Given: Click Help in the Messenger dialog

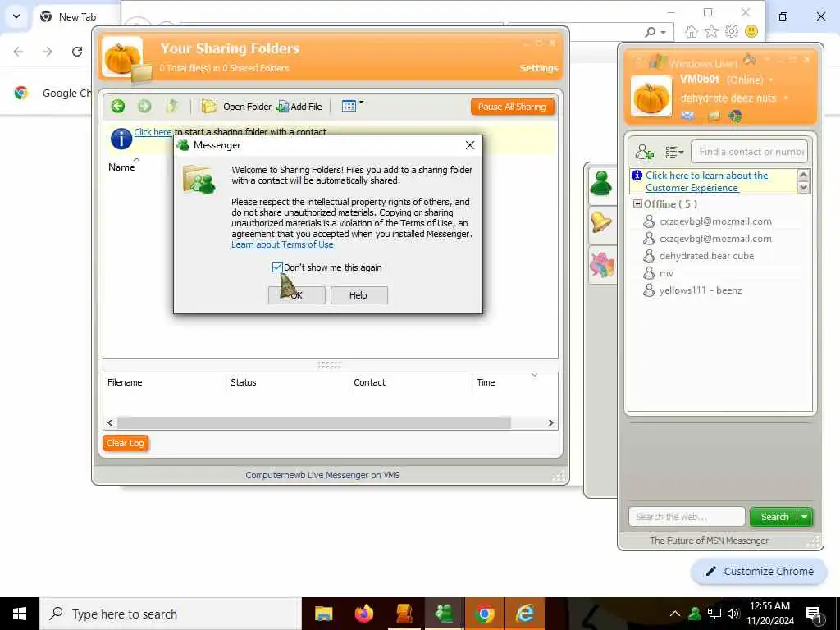Looking at the screenshot, I should pos(358,295).
